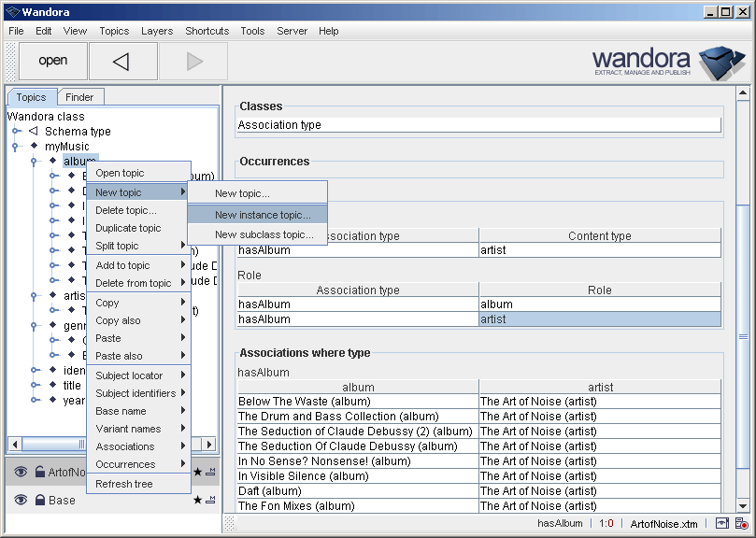This screenshot has width=756, height=538.
Task: Click the triangle icon beside Schema type
Action: coord(32,131)
